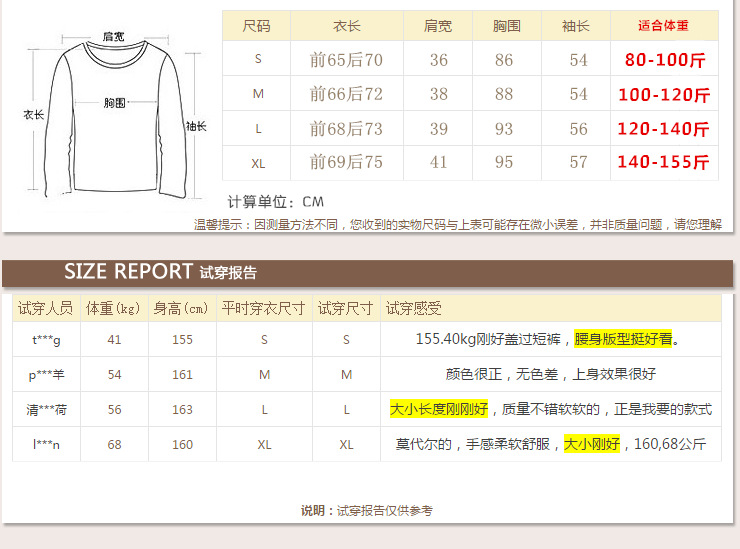
Task: Select the red 适合体重 column header
Action: click(664, 26)
